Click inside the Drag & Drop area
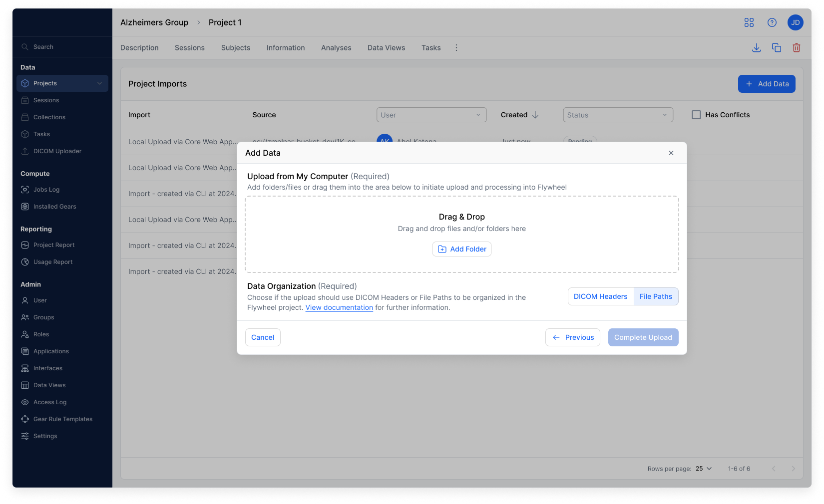This screenshot has width=824, height=504. [x=462, y=234]
